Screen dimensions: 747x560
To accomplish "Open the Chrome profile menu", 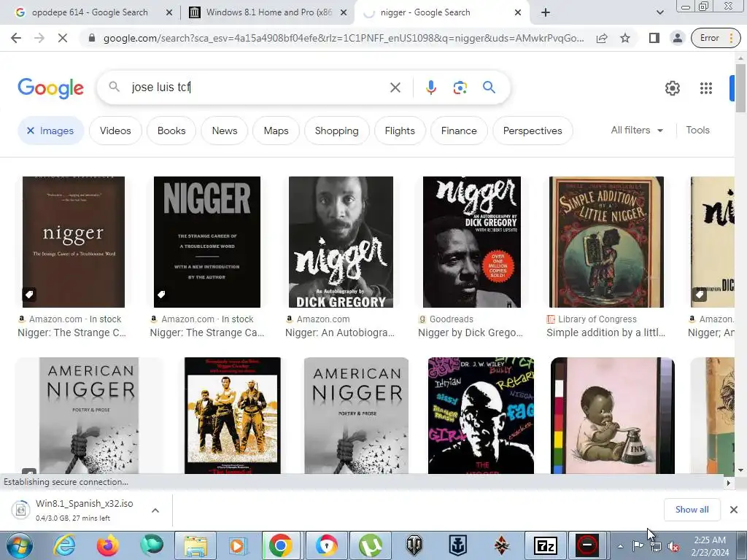I will pyautogui.click(x=677, y=38).
